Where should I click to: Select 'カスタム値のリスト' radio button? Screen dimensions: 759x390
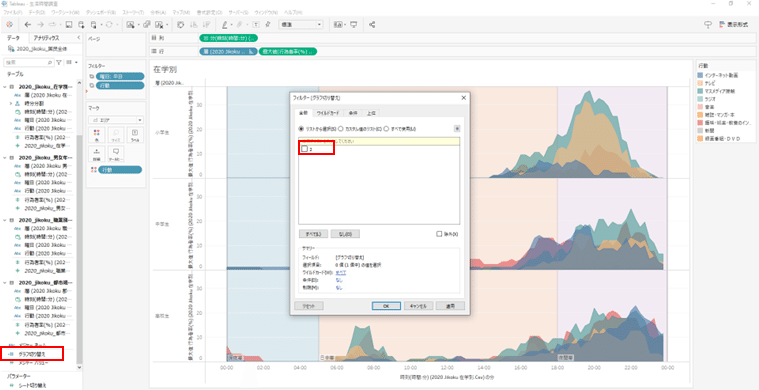click(x=341, y=129)
